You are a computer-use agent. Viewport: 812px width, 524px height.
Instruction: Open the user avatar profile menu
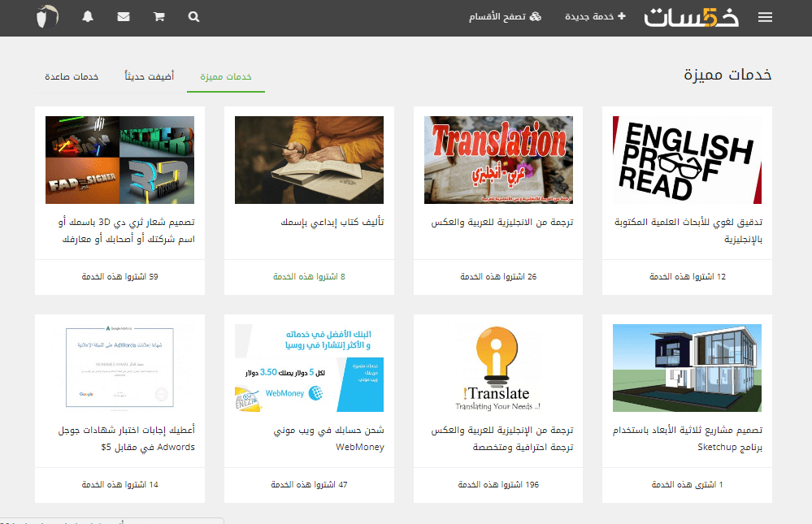point(48,16)
